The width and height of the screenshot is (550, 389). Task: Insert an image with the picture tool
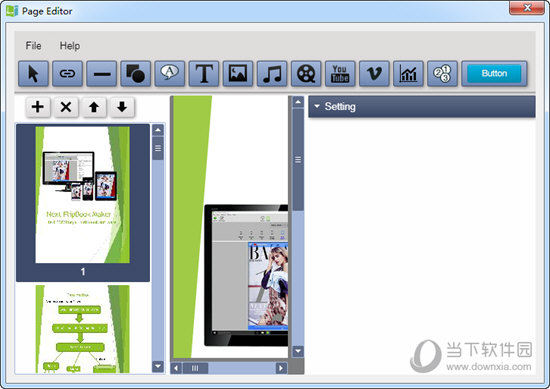238,74
